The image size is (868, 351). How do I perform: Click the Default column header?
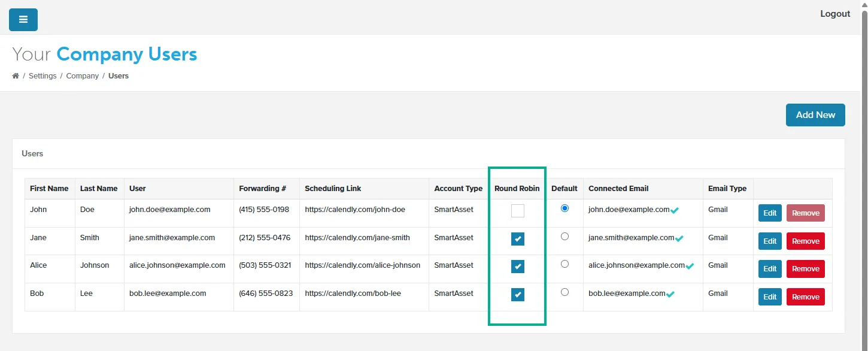pos(564,189)
